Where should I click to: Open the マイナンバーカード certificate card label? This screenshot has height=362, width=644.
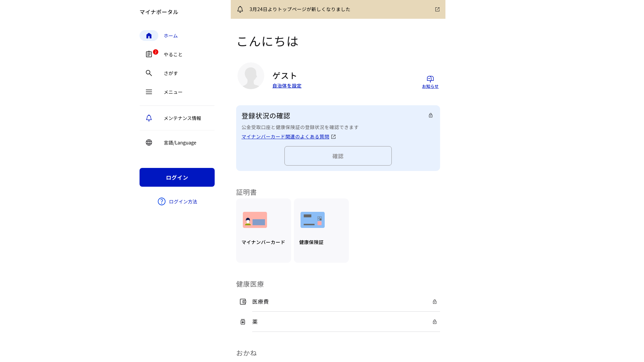(263, 242)
